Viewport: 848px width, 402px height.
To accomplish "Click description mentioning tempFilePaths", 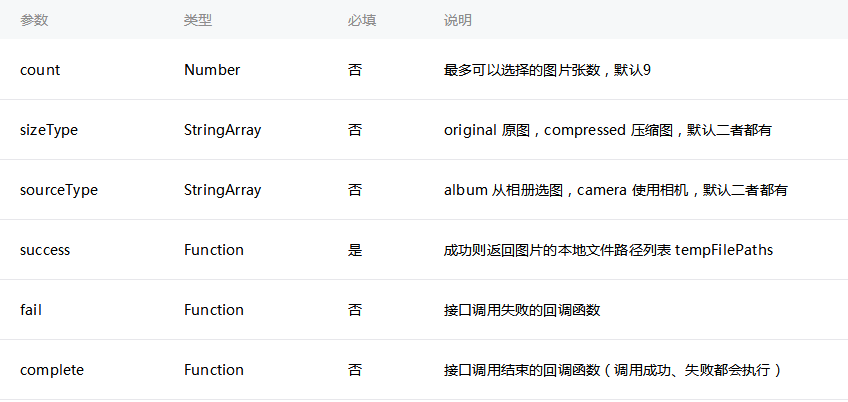I will point(608,250).
